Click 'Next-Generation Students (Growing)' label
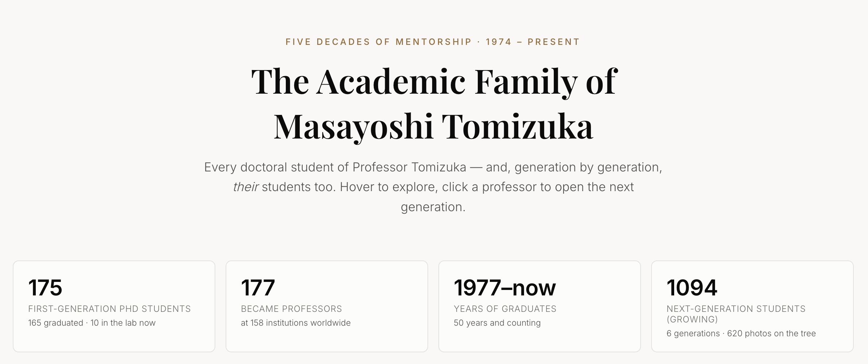 point(736,314)
